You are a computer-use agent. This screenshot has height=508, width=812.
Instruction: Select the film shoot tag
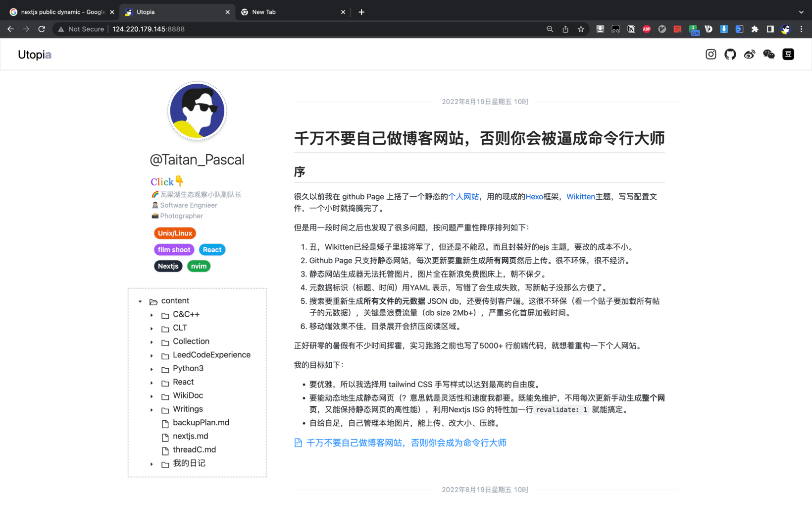[x=174, y=250]
